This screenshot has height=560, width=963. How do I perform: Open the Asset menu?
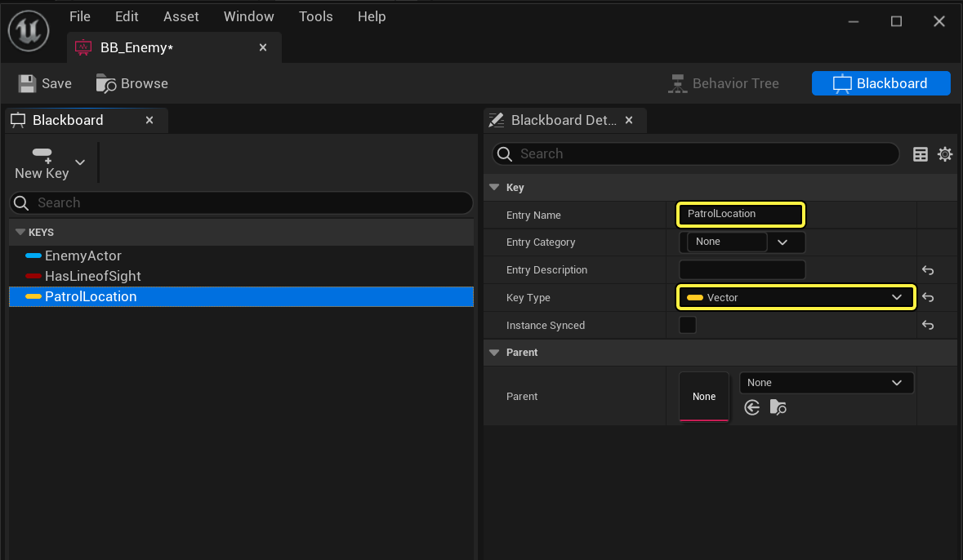tap(181, 16)
